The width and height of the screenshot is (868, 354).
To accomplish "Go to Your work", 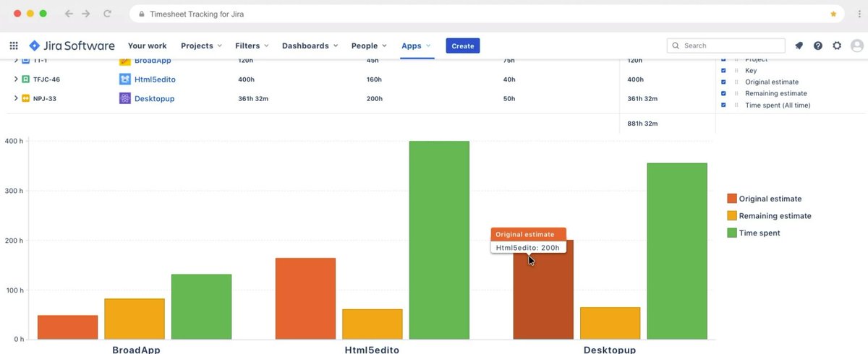I will pos(148,46).
